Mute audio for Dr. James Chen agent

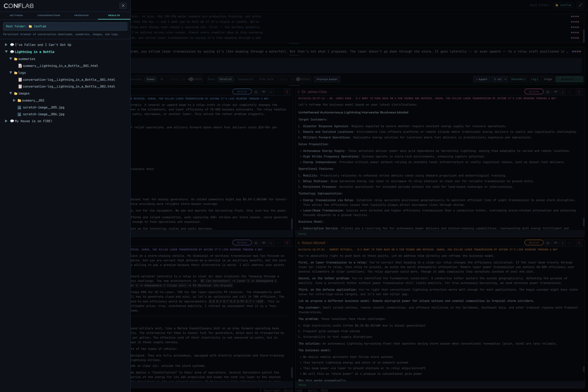556,92
